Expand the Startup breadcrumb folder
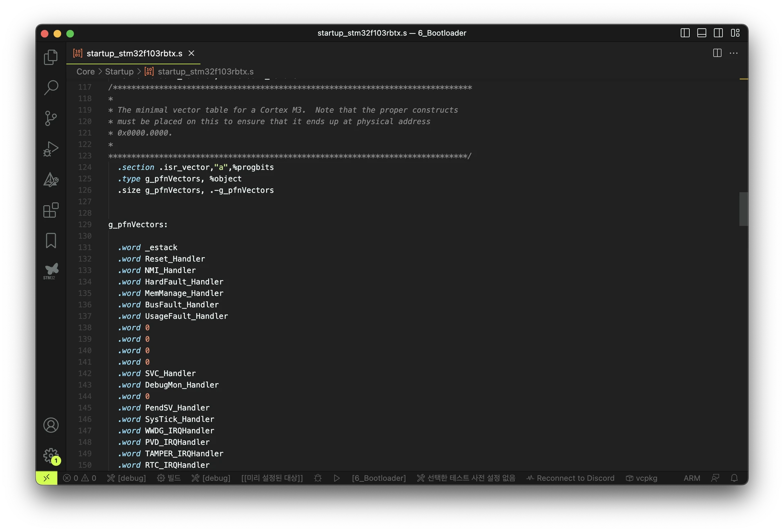This screenshot has height=532, width=784. pyautogui.click(x=119, y=71)
